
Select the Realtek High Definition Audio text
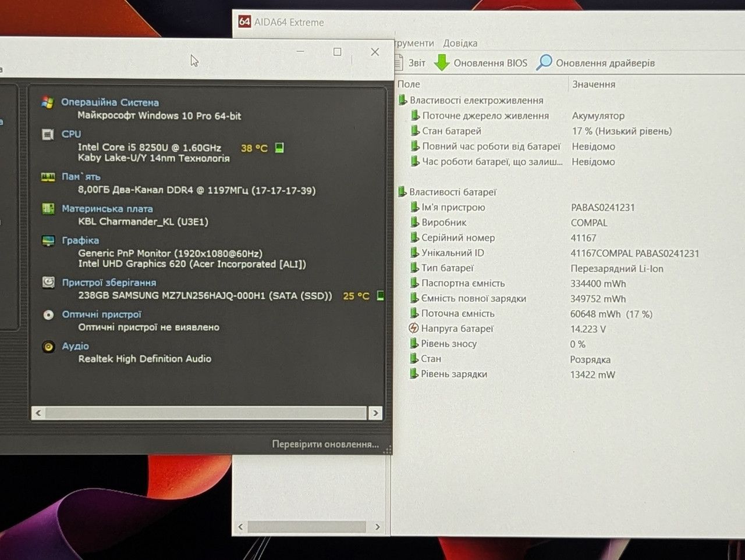click(x=145, y=359)
